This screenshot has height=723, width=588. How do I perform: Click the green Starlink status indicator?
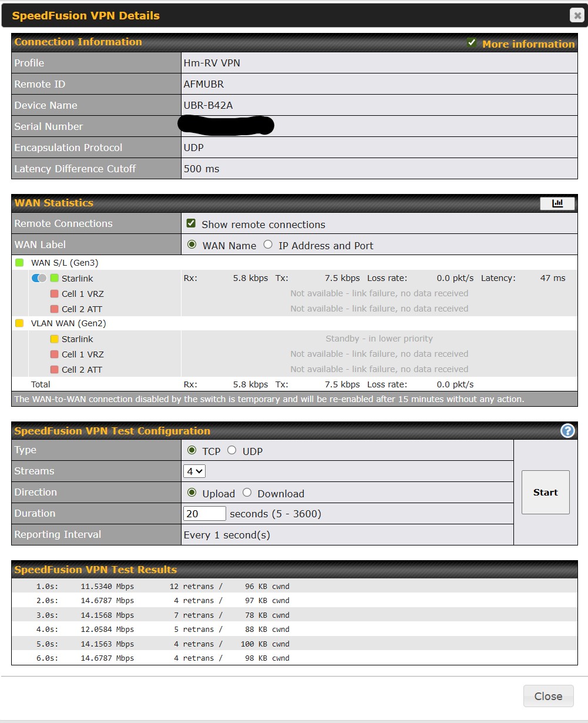coord(55,278)
